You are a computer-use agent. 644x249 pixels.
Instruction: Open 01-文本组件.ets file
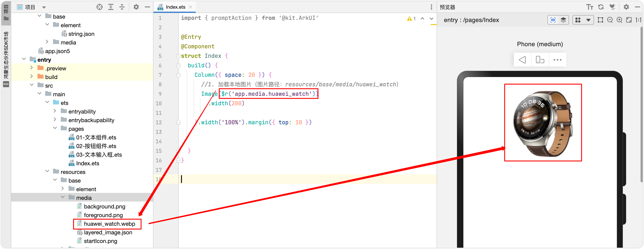pos(92,137)
